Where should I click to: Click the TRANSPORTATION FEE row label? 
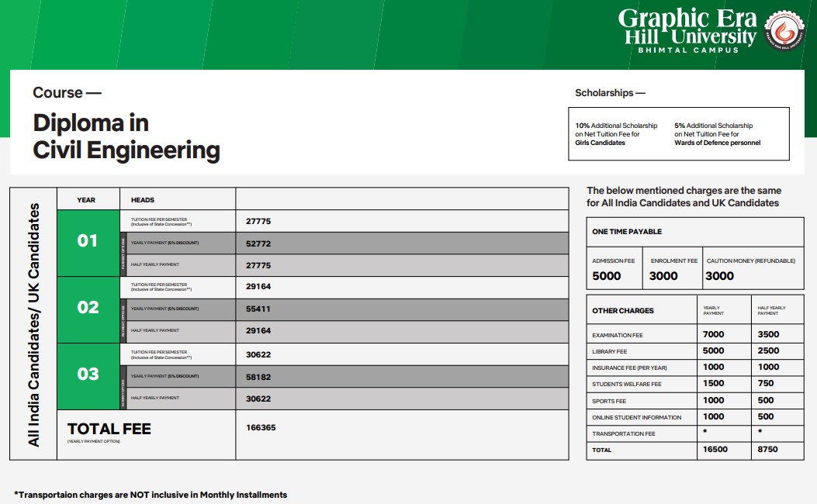(x=624, y=433)
